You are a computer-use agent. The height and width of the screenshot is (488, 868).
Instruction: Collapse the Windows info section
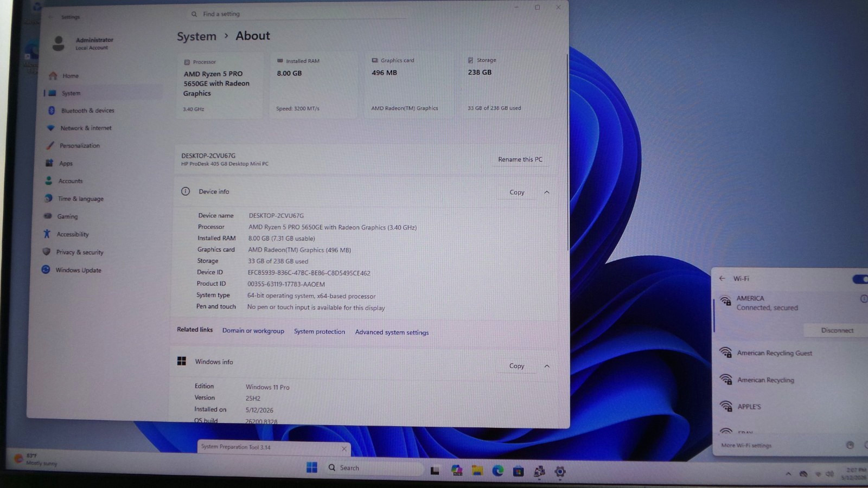click(547, 366)
